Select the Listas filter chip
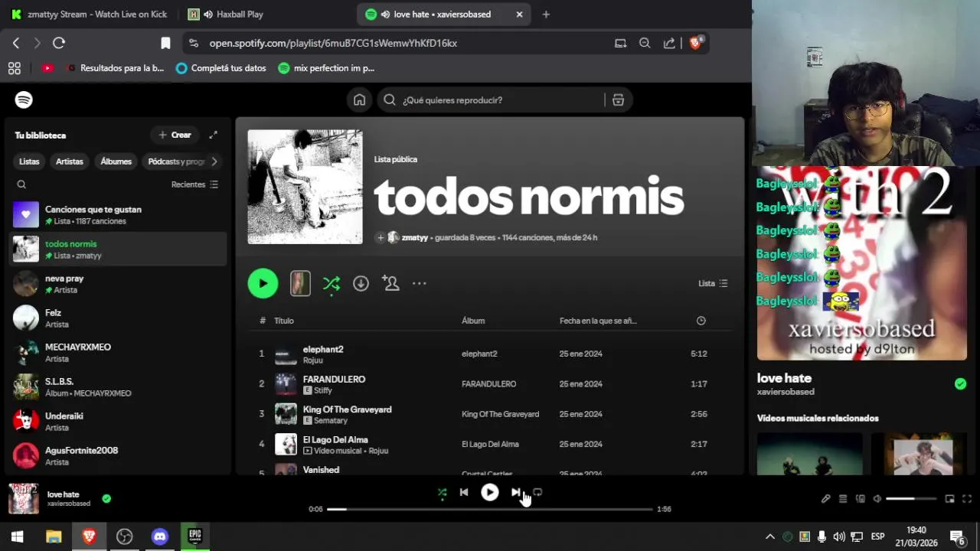 click(29, 161)
